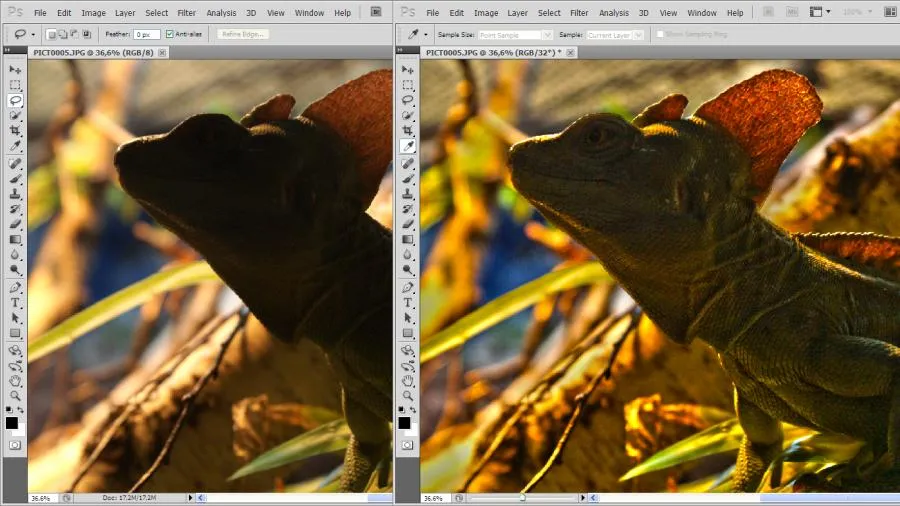Select the Zoom tool in left toolbar

15,395
